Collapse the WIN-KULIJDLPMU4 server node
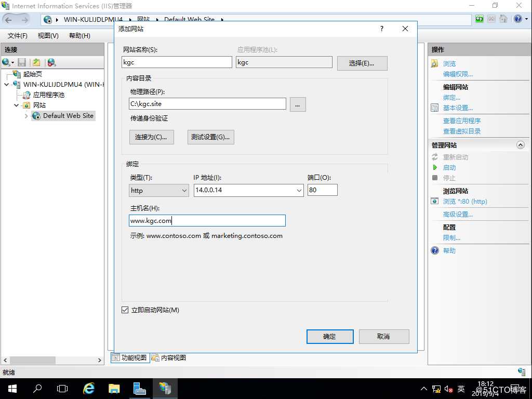532x399 pixels. (x=6, y=85)
